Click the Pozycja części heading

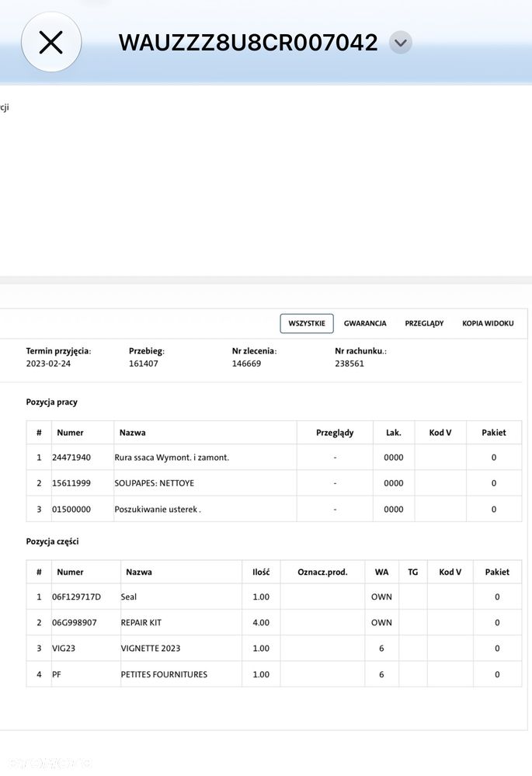tap(53, 541)
